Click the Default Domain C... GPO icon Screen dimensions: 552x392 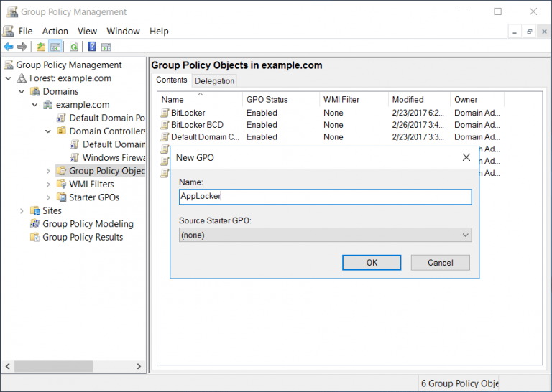point(165,136)
